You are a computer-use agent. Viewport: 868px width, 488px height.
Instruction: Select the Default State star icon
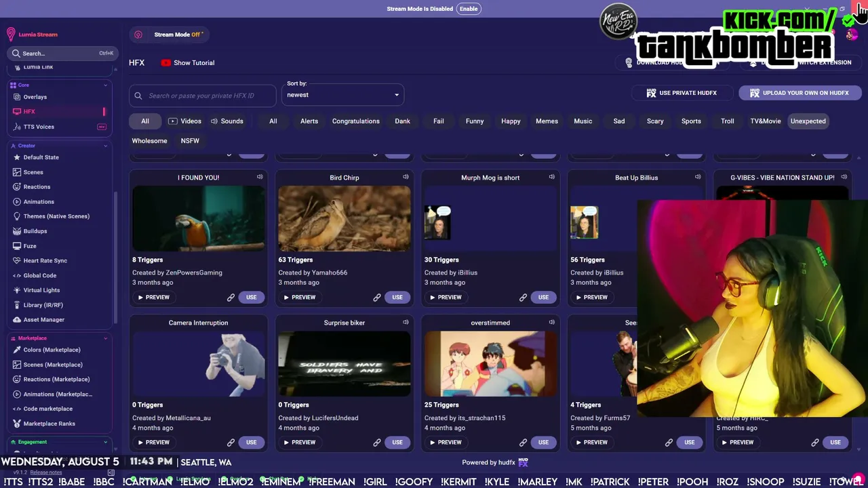pos(17,157)
